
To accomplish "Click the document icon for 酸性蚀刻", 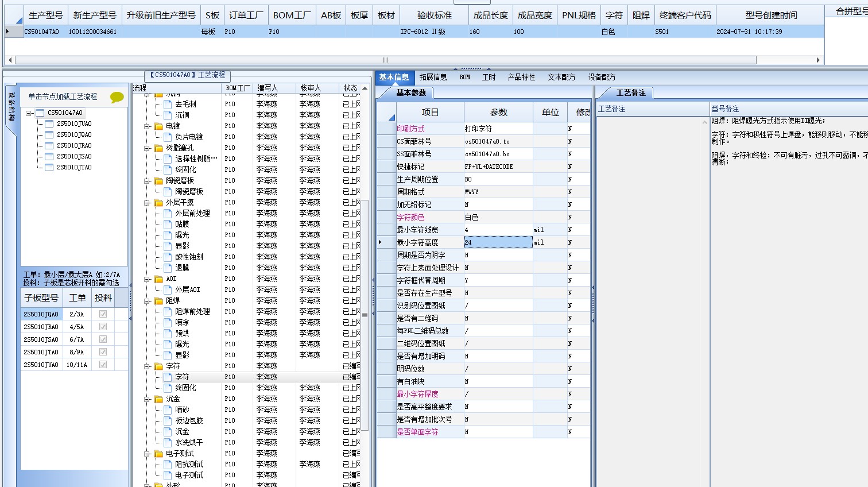I will pyautogui.click(x=168, y=257).
